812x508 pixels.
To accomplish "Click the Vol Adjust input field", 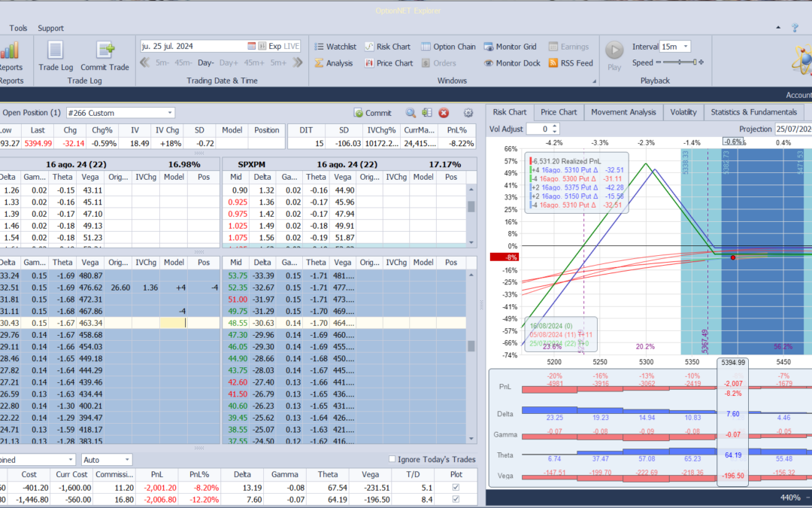I will pos(538,129).
